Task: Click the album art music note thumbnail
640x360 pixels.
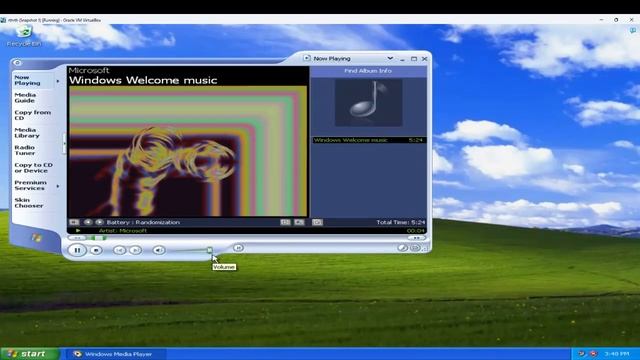Action: [x=369, y=102]
